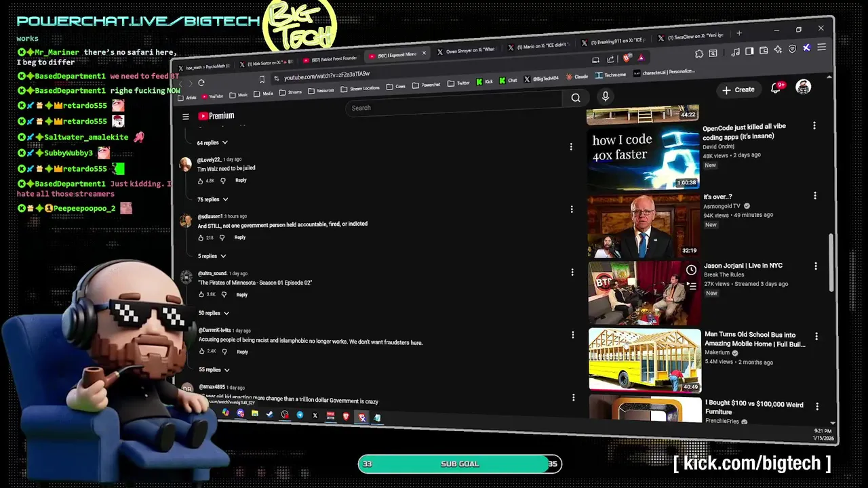Expand the 64 replies thread

click(x=212, y=143)
